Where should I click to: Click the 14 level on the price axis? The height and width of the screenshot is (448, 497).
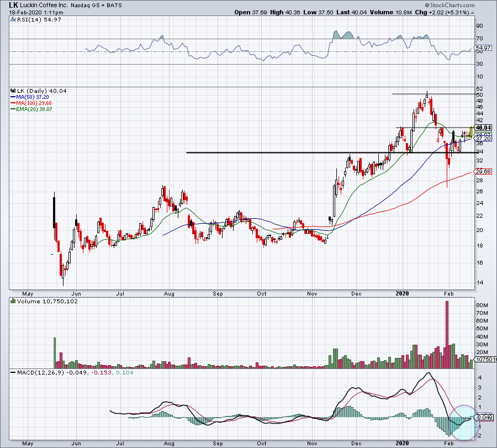[480, 283]
